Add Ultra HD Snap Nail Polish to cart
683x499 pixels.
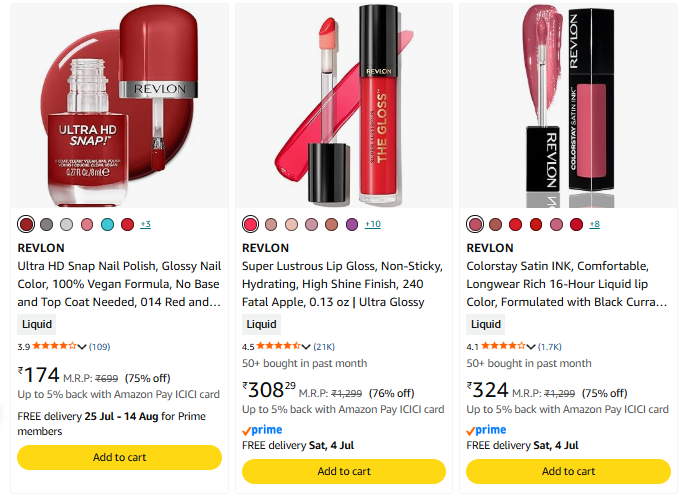coord(119,457)
